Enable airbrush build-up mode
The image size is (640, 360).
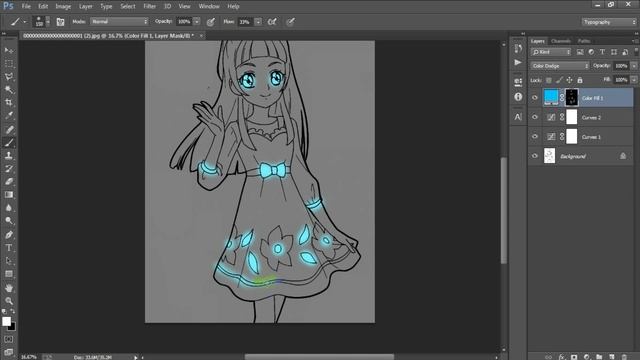tap(272, 22)
